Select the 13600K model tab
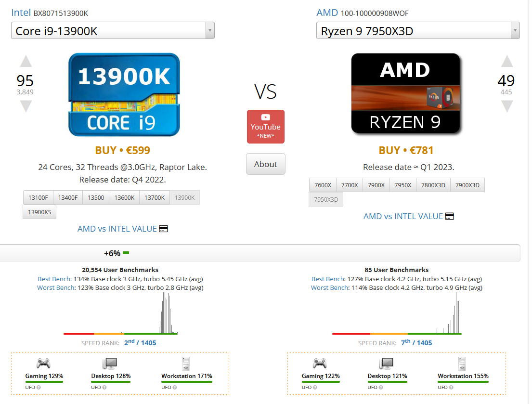Viewport: 532px width, 404px height. pos(124,198)
